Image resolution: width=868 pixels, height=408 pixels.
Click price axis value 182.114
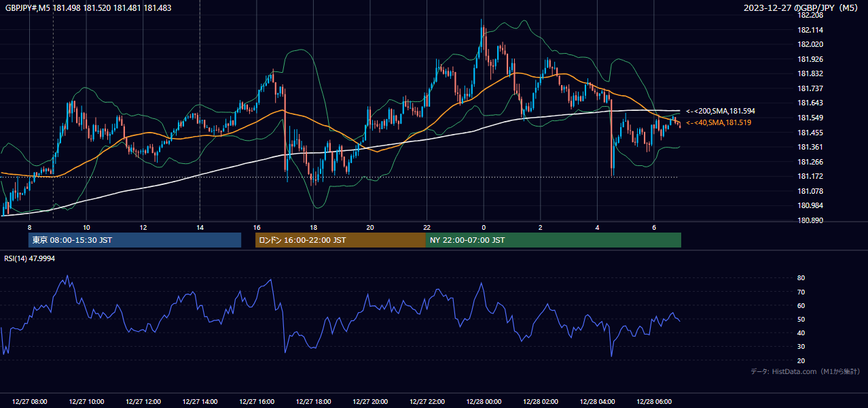pyautogui.click(x=810, y=30)
